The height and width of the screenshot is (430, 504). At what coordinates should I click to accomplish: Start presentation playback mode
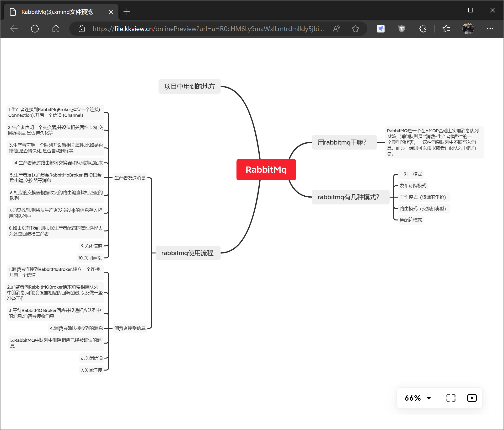point(472,398)
